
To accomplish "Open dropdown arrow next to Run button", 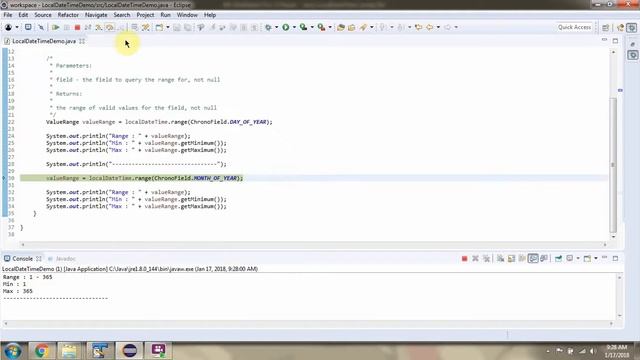I will pos(294,27).
